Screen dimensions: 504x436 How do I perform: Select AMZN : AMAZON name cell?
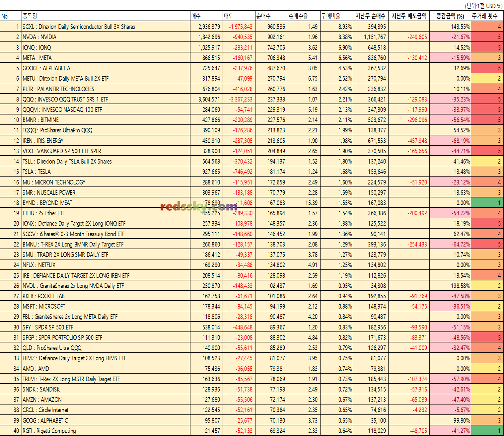tap(106, 400)
